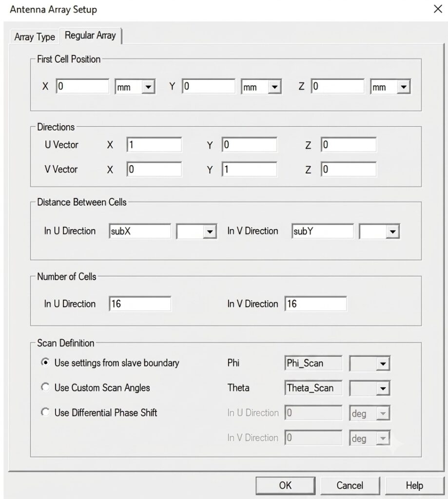Image resolution: width=448 pixels, height=499 pixels.
Task: Click the subX distance field
Action: 140,231
